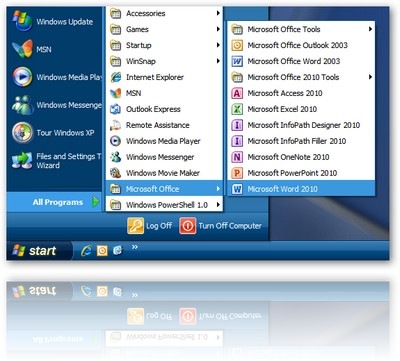The height and width of the screenshot is (361, 400).
Task: Open the Games folder entry
Action: pos(164,29)
